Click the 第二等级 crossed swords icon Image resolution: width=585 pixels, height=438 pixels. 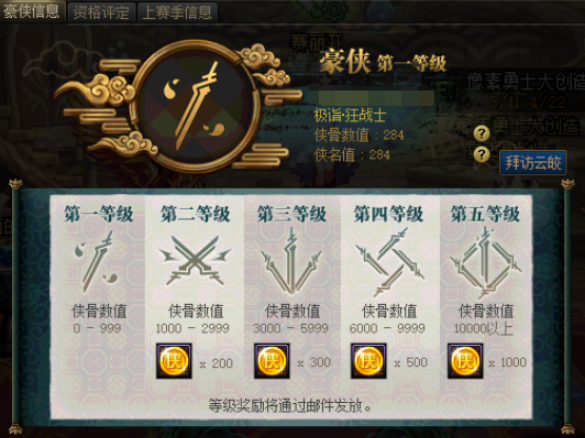195,260
